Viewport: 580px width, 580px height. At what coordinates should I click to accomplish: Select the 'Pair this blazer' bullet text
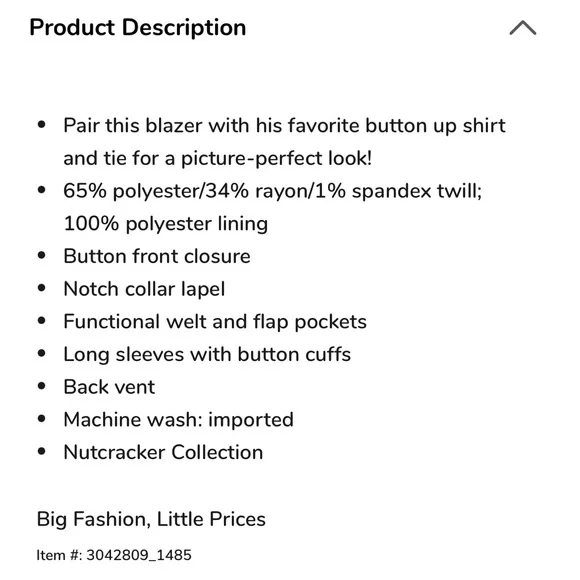coord(284,142)
